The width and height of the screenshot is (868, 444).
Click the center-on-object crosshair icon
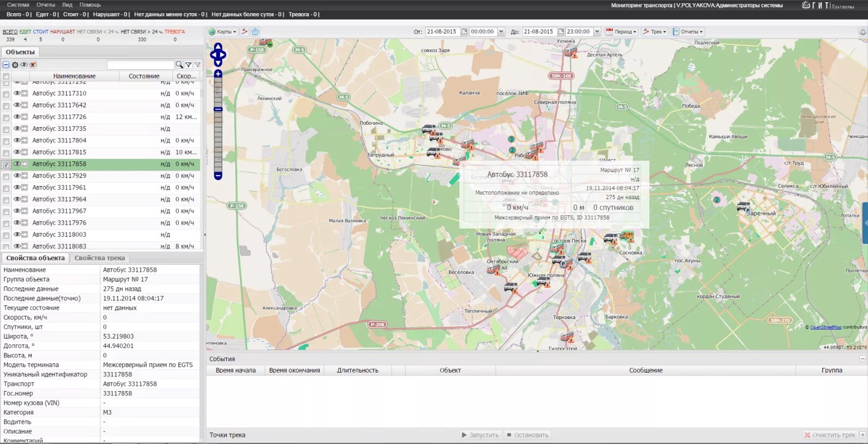[15, 65]
